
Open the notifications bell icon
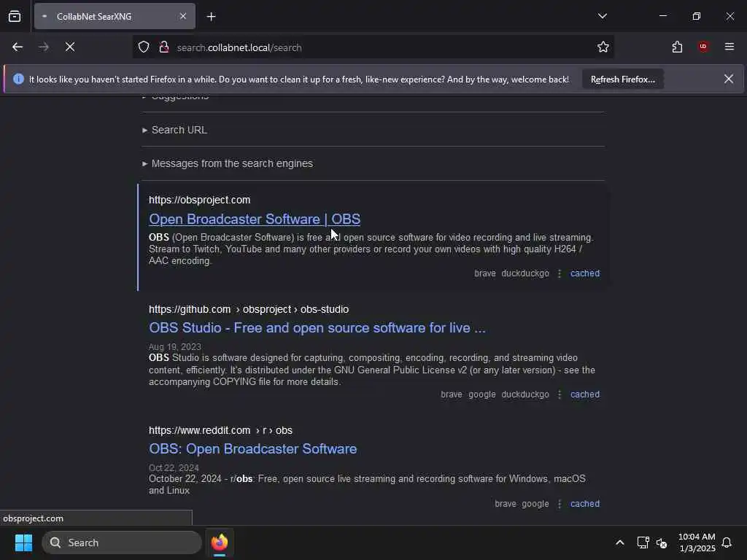click(x=727, y=542)
